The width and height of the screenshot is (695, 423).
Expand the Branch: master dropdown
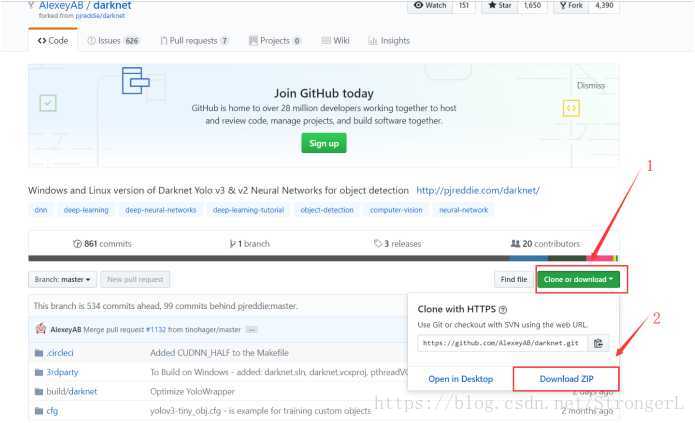click(x=62, y=280)
